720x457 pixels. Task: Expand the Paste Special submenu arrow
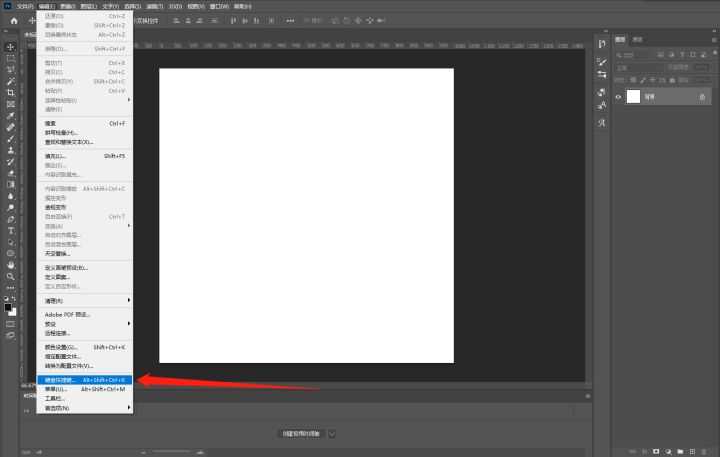(129, 100)
